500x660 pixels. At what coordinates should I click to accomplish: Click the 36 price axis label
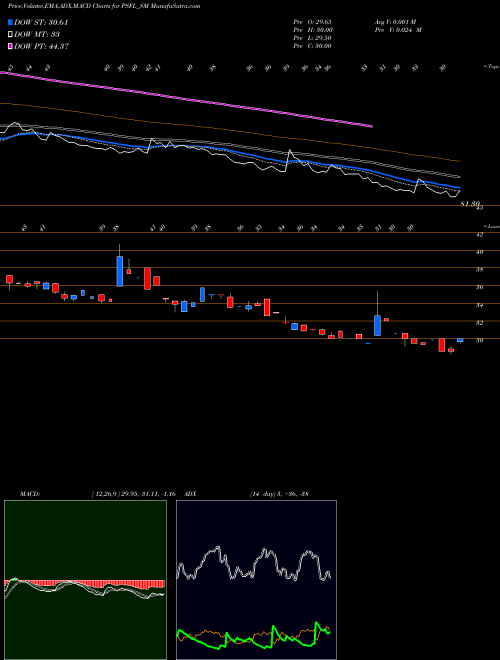(x=479, y=287)
